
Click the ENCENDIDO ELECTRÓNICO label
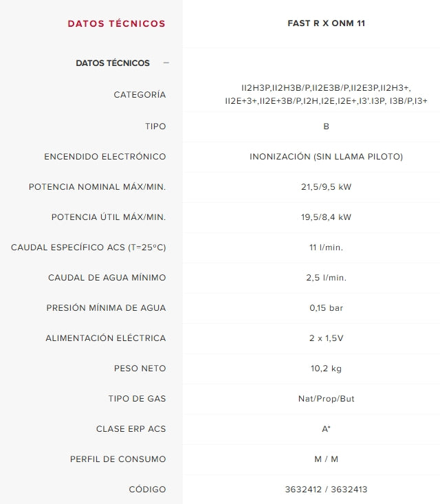pos(105,157)
